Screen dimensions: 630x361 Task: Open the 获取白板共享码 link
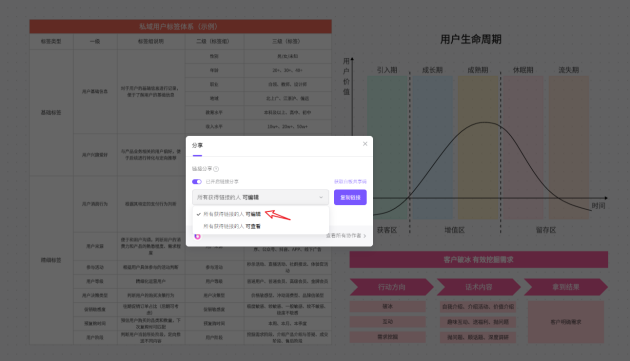coord(350,182)
